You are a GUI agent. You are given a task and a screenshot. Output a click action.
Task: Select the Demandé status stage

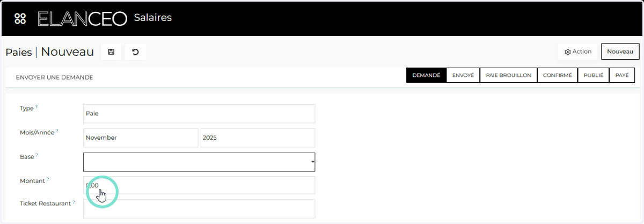pyautogui.click(x=426, y=75)
